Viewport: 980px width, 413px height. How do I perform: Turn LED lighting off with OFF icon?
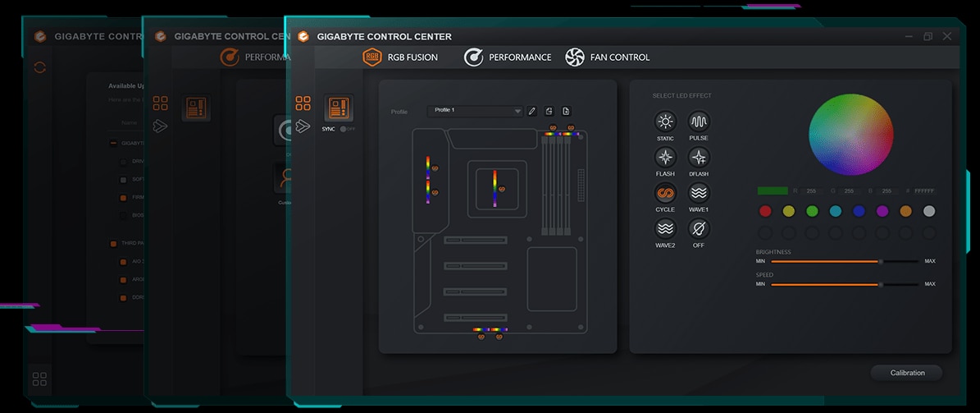pos(698,228)
